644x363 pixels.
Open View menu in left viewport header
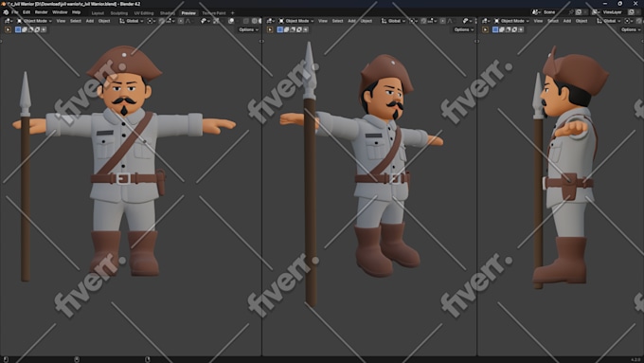tap(61, 21)
